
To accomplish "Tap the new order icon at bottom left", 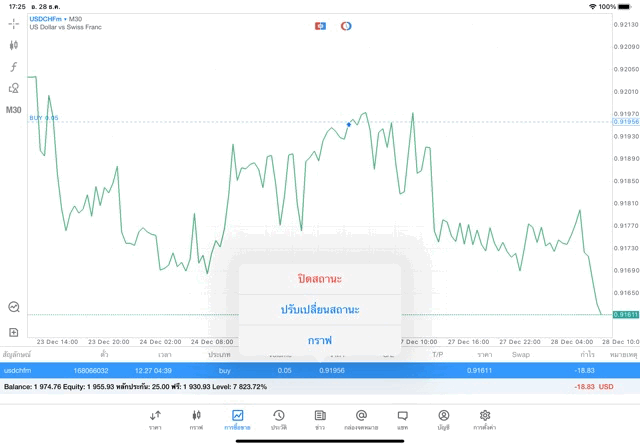I will pos(14,331).
